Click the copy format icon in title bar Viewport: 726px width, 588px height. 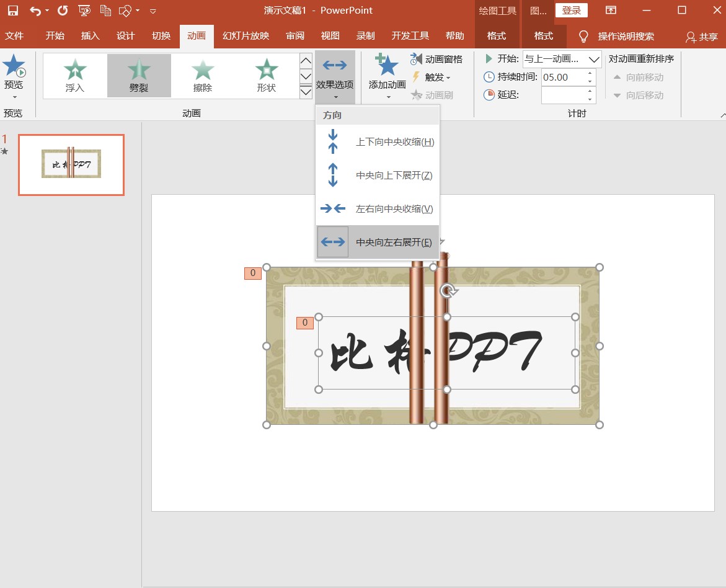coord(105,10)
